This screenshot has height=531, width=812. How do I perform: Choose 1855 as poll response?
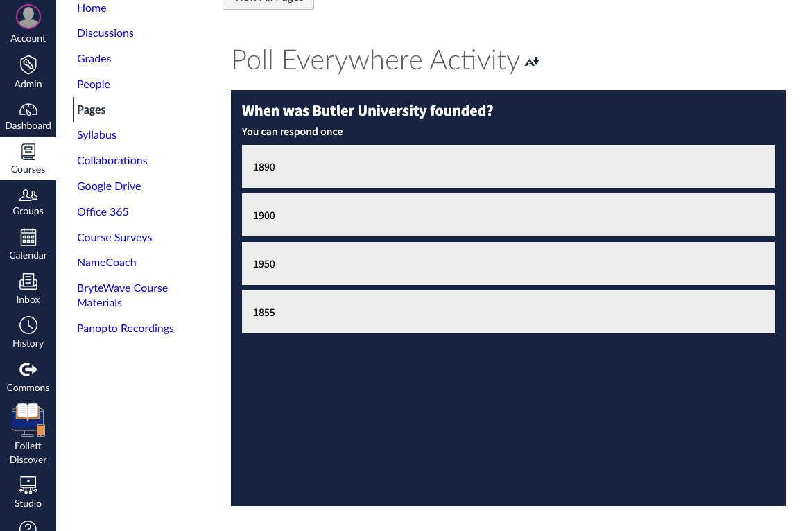(508, 312)
